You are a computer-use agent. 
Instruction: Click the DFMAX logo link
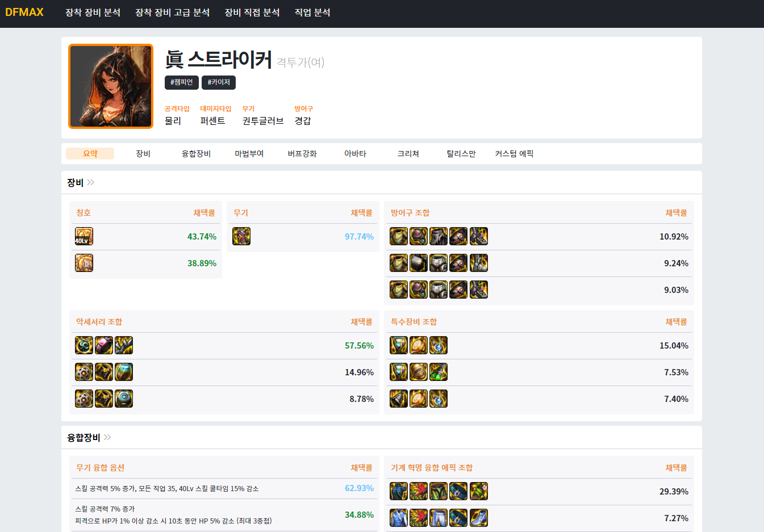pyautogui.click(x=24, y=12)
